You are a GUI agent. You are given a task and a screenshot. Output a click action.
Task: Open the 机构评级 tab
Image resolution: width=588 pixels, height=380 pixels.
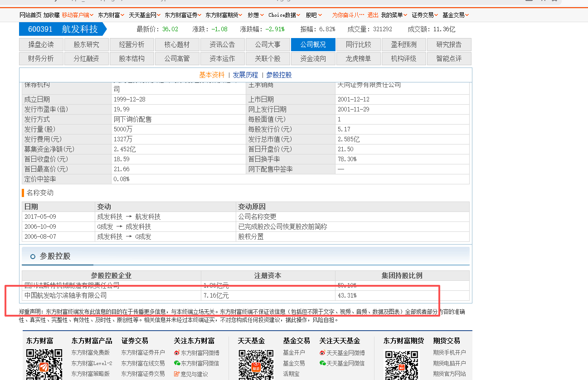[404, 58]
